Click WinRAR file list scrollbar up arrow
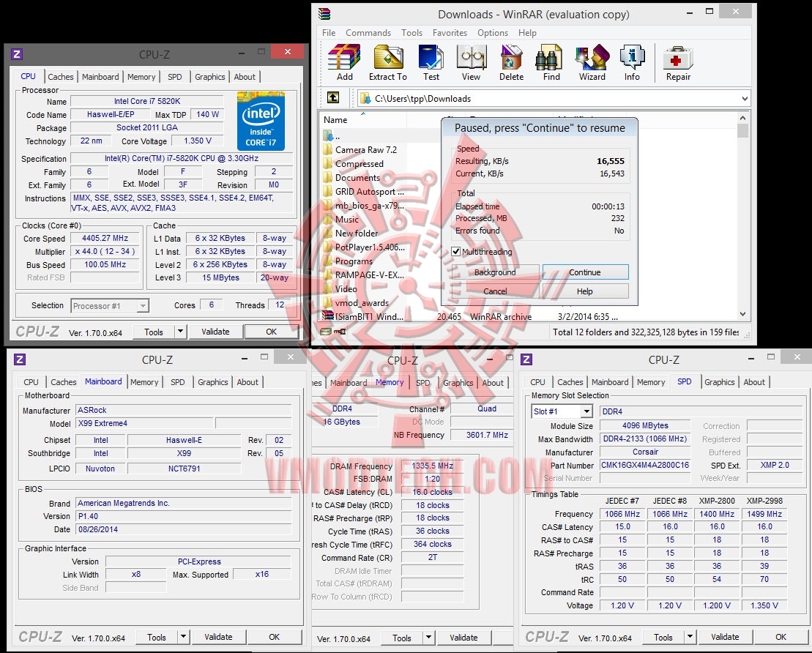This screenshot has width=812, height=653. click(x=742, y=118)
